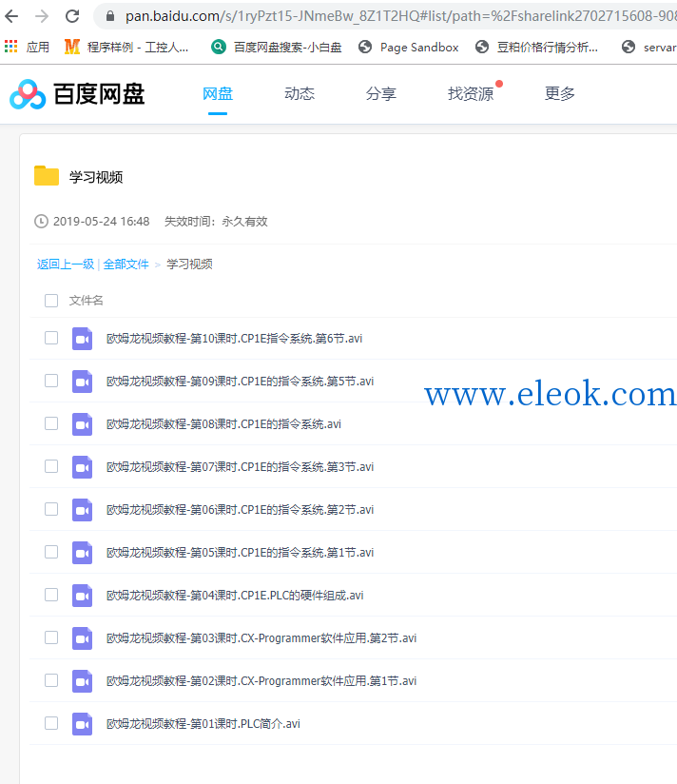
Task: Click the clock icon beside share date
Action: point(41,221)
